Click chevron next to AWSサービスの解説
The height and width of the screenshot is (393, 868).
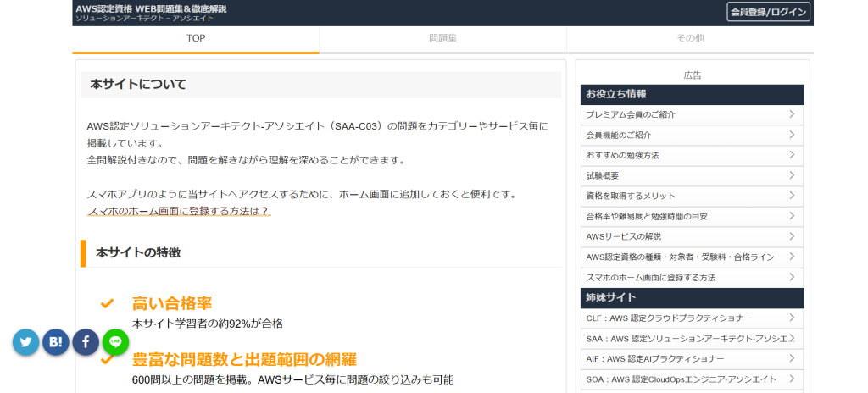click(x=791, y=236)
